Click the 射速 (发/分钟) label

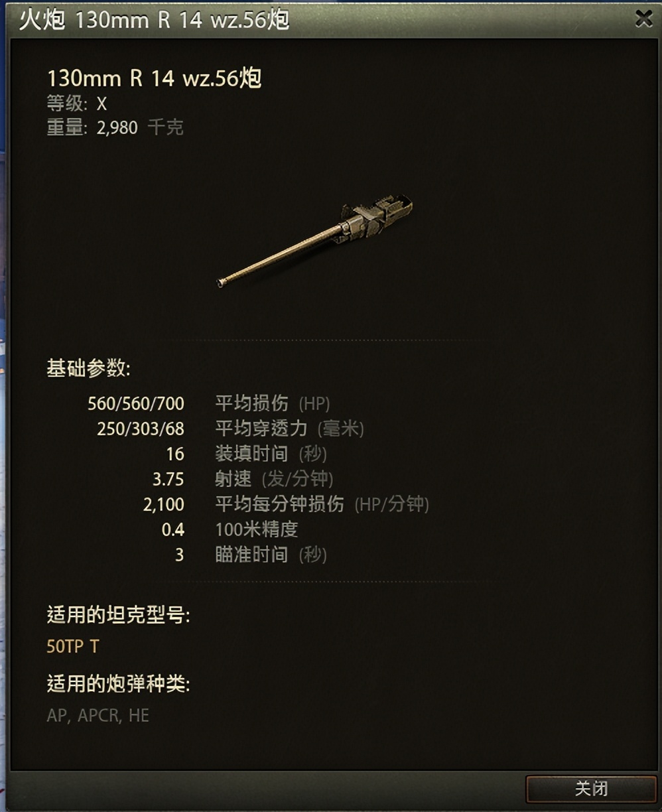(x=274, y=479)
